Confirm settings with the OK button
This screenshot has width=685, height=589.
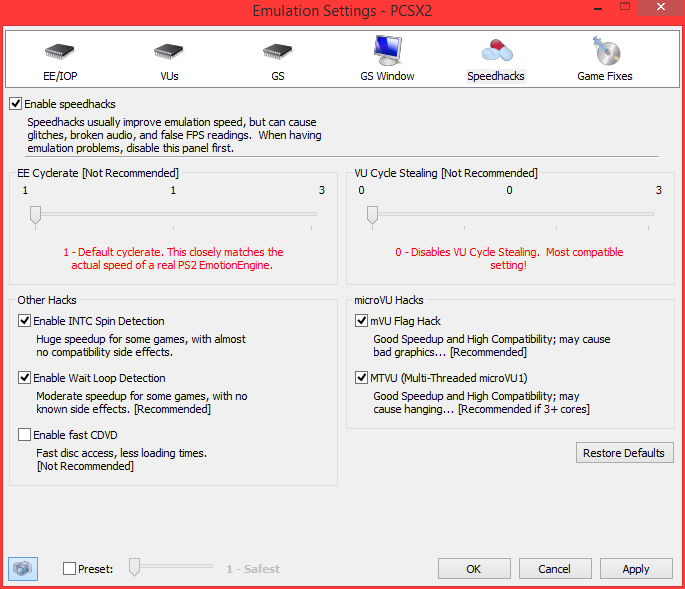474,568
